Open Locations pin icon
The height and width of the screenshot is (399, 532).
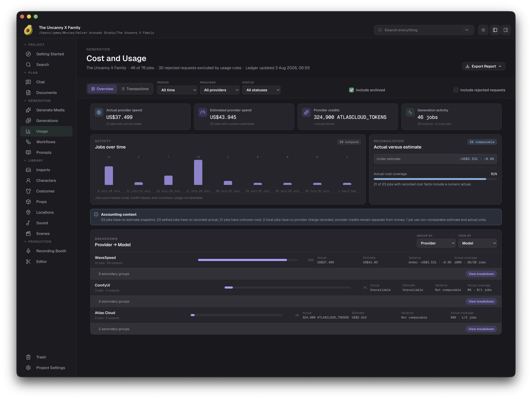tap(28, 212)
